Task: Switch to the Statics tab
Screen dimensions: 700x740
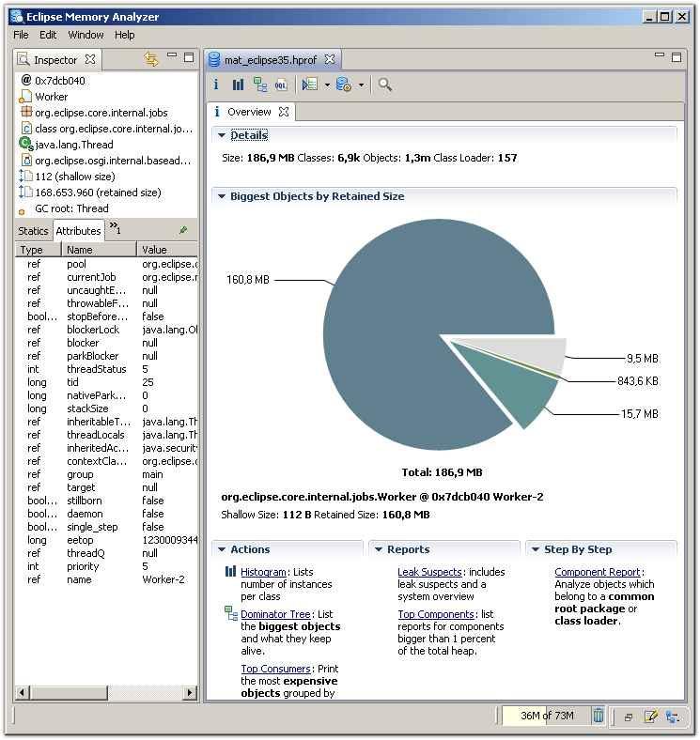Action: click(33, 231)
